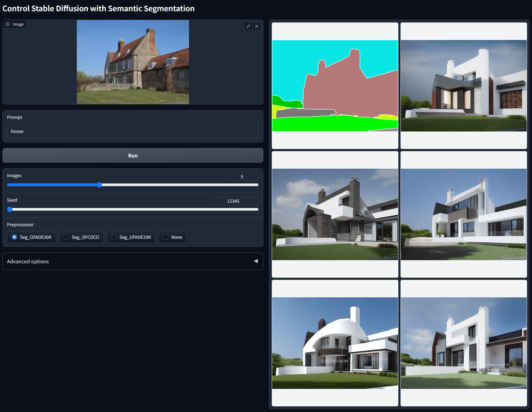Edit the Images count box showing 5
532x412 pixels.
point(244,176)
